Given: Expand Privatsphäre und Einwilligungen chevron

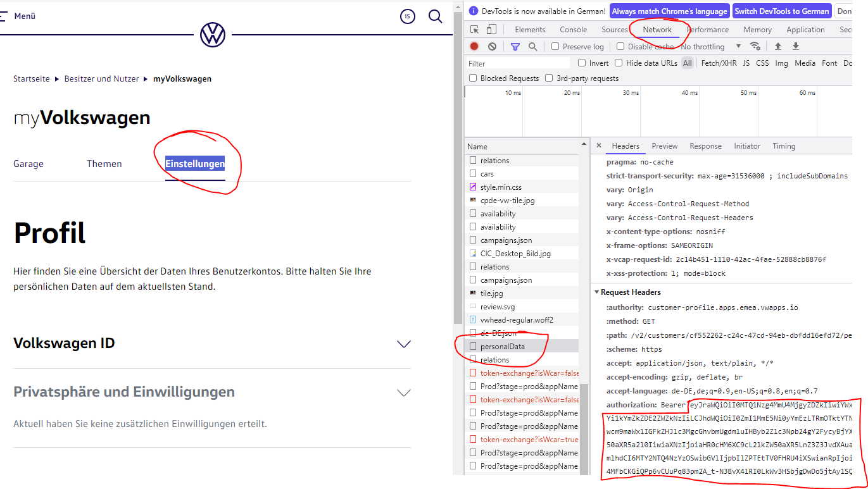Looking at the screenshot, I should [403, 392].
